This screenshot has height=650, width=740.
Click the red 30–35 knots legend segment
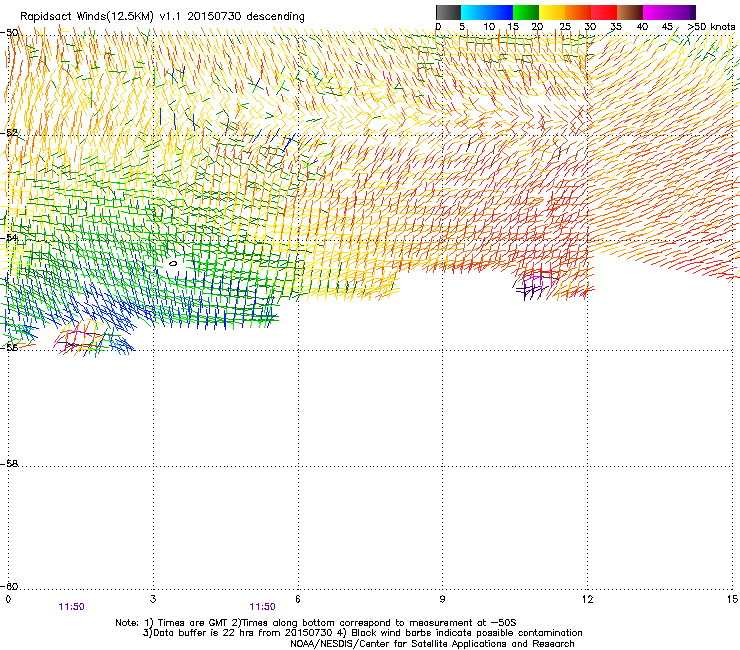(x=604, y=12)
